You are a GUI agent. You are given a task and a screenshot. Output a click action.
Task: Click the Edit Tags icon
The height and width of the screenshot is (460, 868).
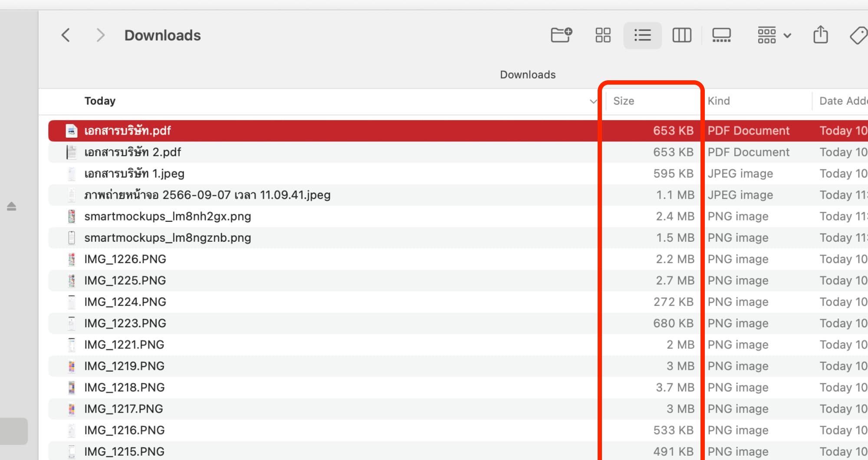pos(858,35)
